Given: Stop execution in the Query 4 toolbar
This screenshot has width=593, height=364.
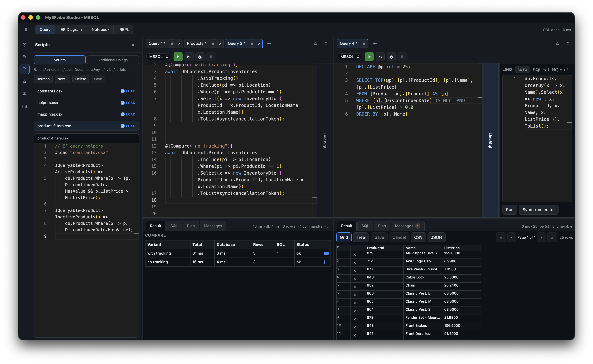Looking at the screenshot, I should pyautogui.click(x=402, y=57).
